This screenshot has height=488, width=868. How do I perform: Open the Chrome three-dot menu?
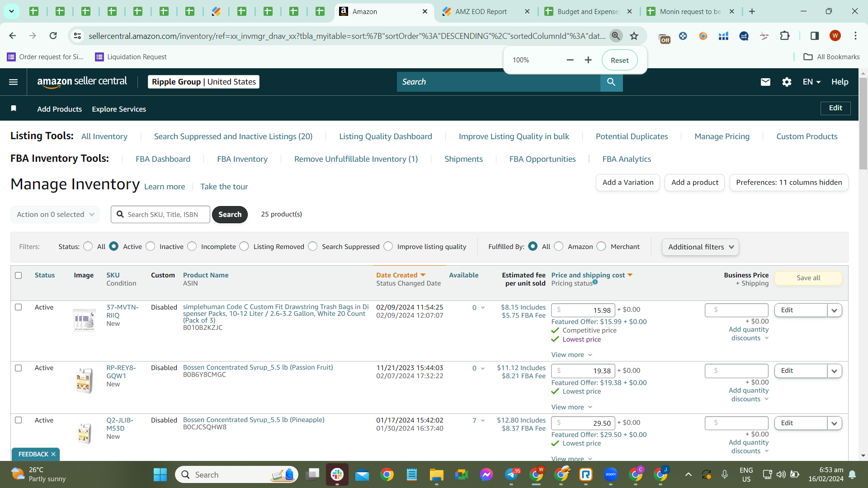[855, 36]
